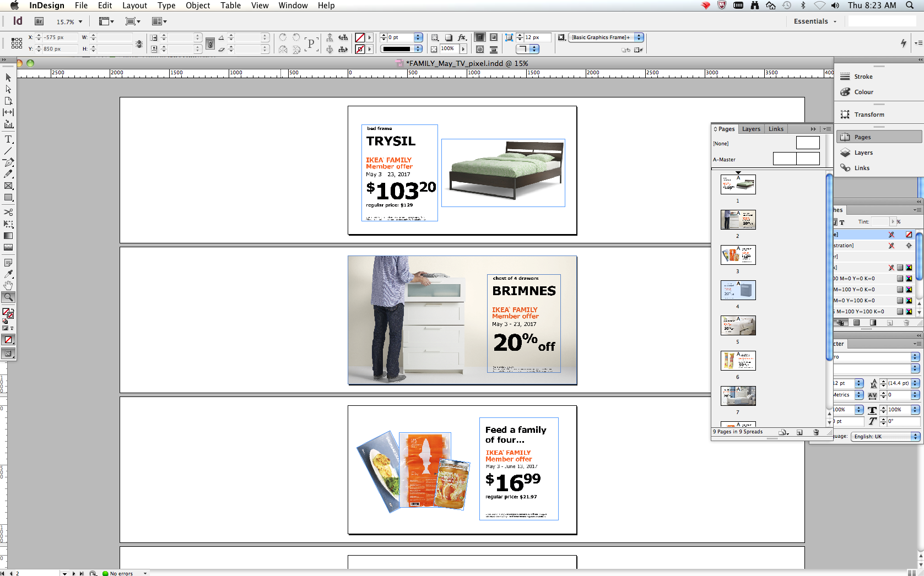The image size is (924, 576).
Task: Enable wrap around bounding box
Action: [493, 37]
